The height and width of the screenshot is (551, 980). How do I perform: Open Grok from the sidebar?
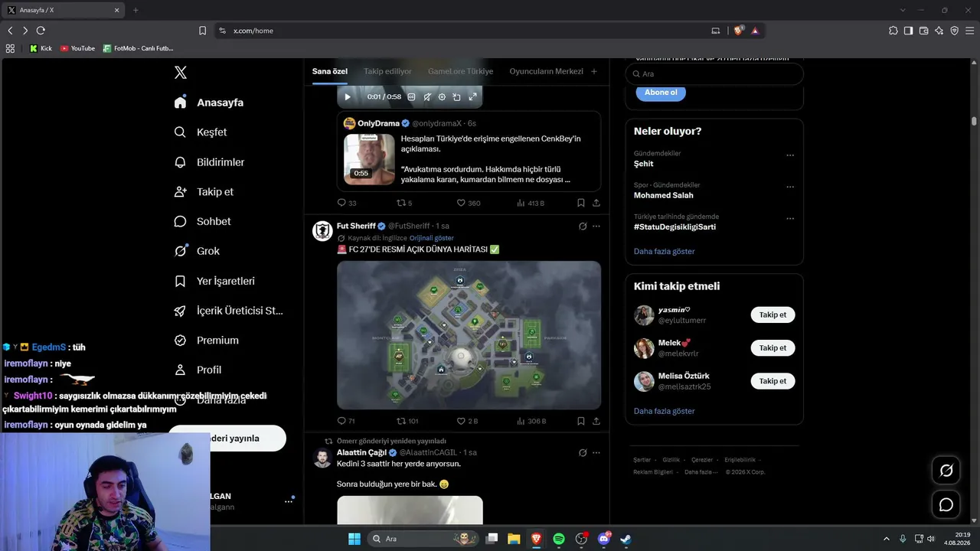tap(197, 251)
